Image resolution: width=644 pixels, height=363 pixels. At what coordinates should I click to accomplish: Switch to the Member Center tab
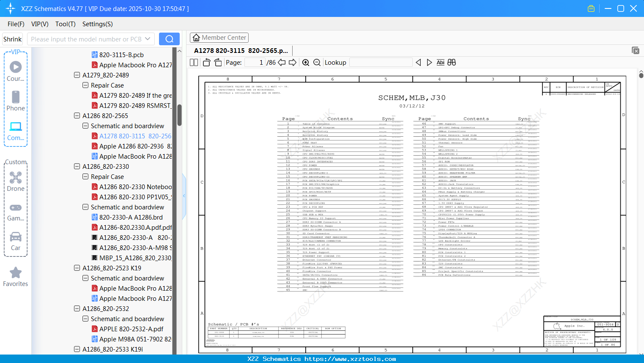click(x=219, y=38)
